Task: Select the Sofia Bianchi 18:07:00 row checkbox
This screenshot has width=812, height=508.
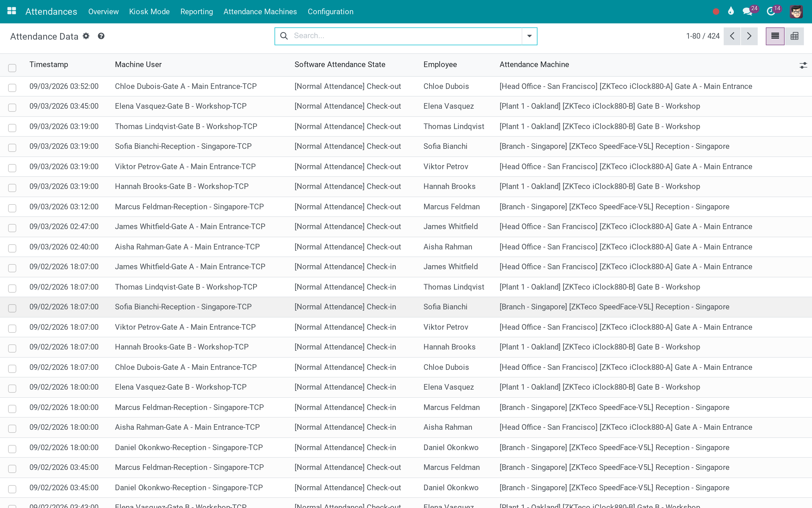Action: (x=12, y=308)
